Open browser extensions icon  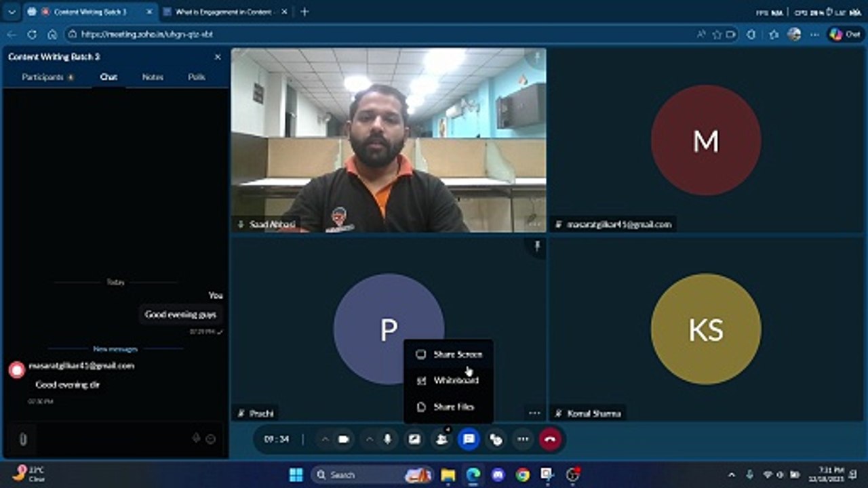point(751,35)
